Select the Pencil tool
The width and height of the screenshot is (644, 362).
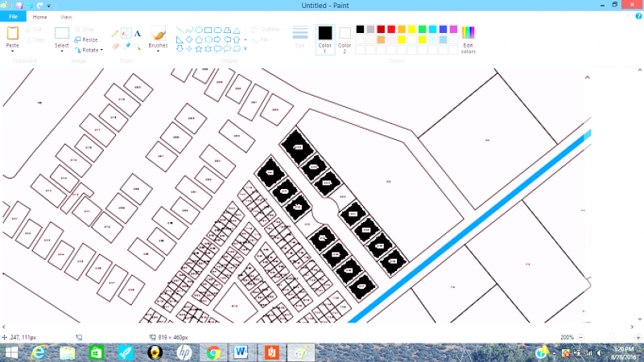click(x=115, y=33)
